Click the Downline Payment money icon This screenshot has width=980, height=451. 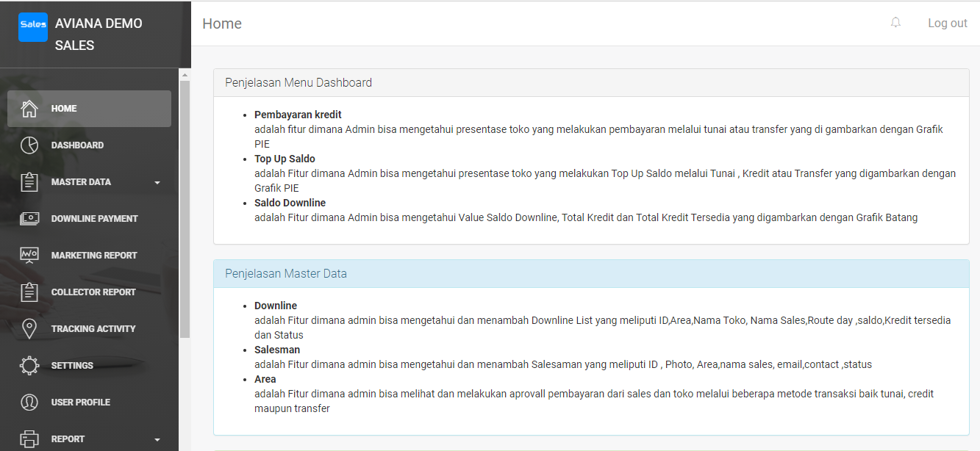[29, 219]
